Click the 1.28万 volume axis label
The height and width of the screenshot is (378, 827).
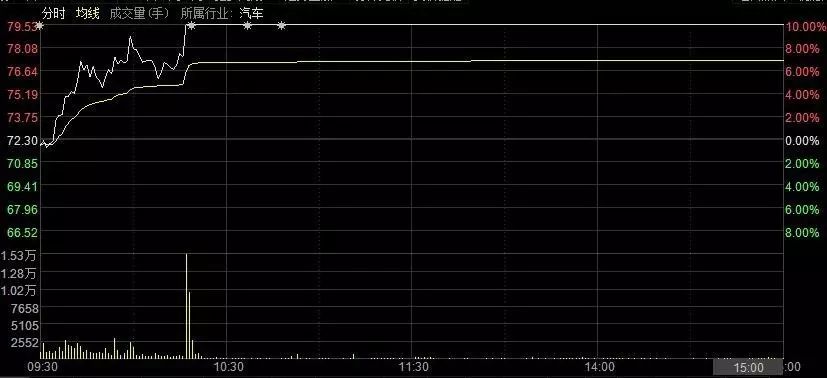pos(19,273)
